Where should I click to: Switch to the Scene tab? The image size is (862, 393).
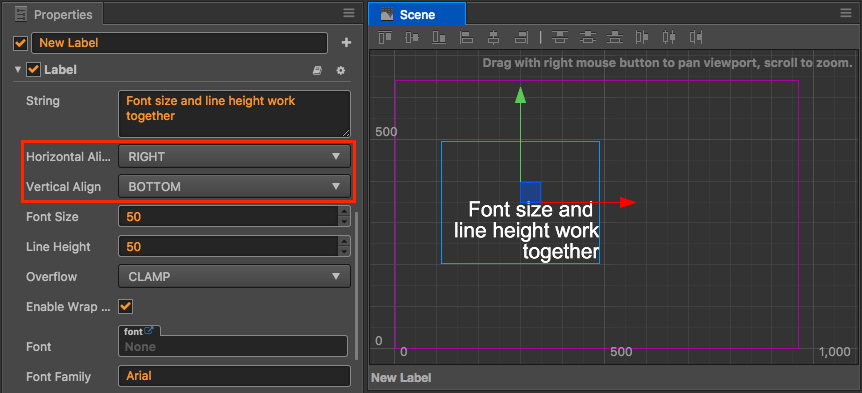coord(417,14)
